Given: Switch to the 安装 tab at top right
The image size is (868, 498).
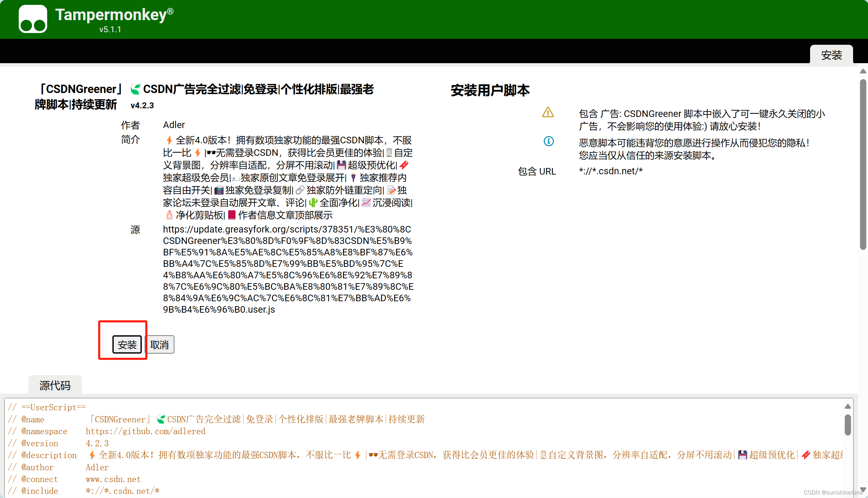Looking at the screenshot, I should click(x=831, y=55).
